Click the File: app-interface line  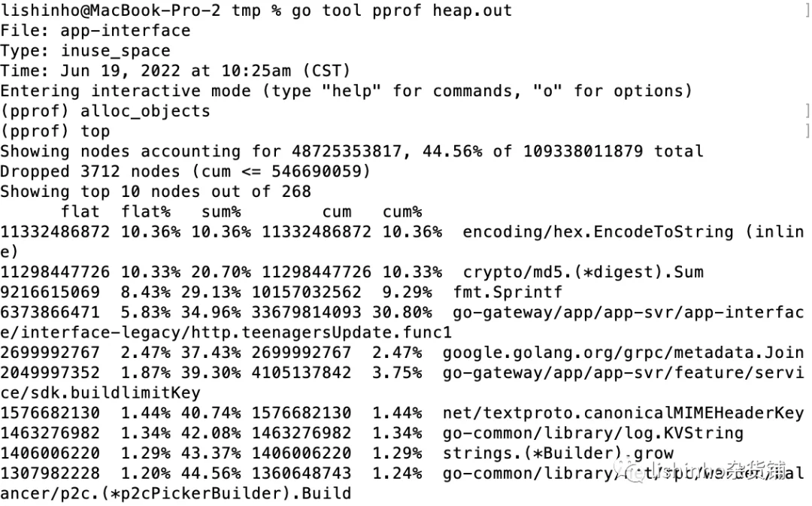95,31
